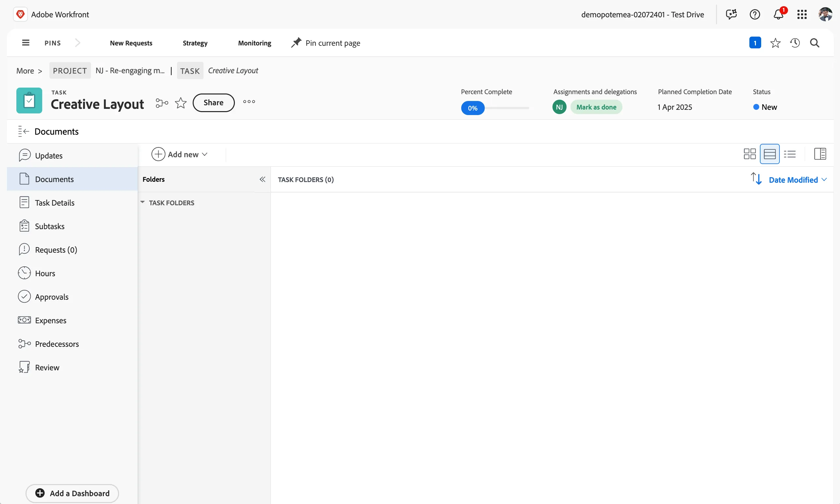The width and height of the screenshot is (840, 504).
Task: Open the Recents clock icon
Action: point(795,43)
